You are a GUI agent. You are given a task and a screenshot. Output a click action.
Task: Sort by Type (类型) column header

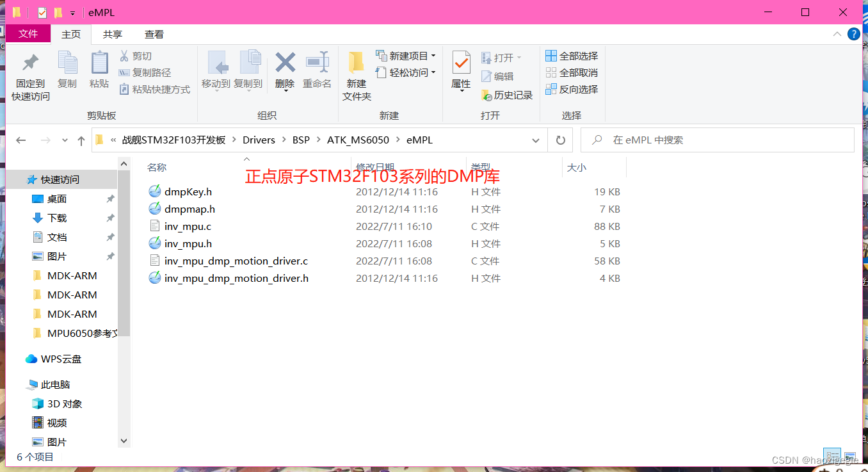[x=481, y=167]
